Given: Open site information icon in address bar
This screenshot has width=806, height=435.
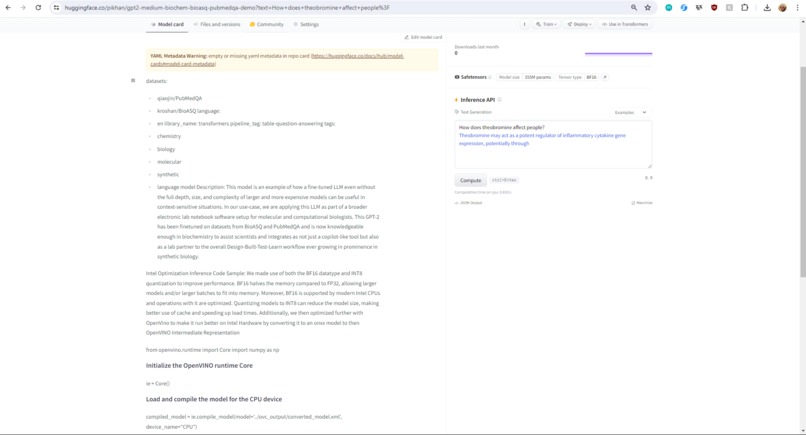Looking at the screenshot, I should (x=56, y=8).
